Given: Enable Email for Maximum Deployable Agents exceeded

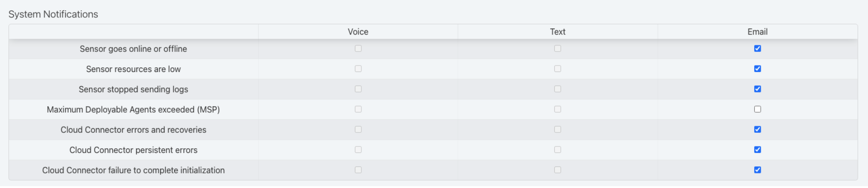Looking at the screenshot, I should (758, 109).
